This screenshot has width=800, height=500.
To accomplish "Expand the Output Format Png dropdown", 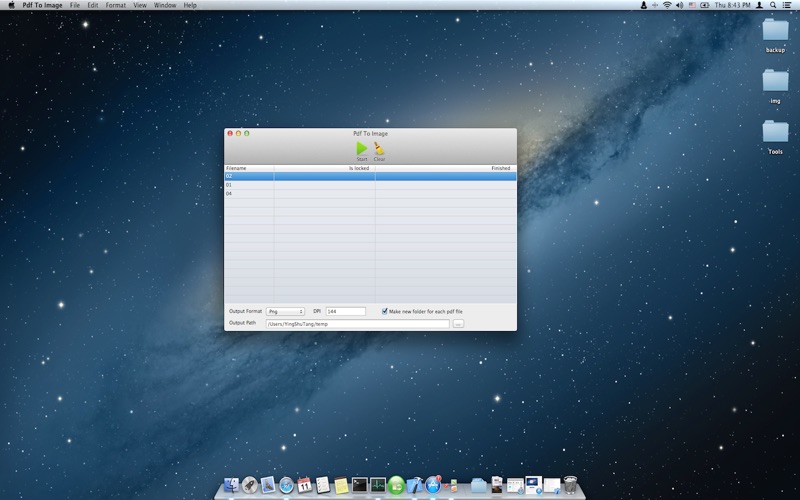I will click(x=285, y=311).
